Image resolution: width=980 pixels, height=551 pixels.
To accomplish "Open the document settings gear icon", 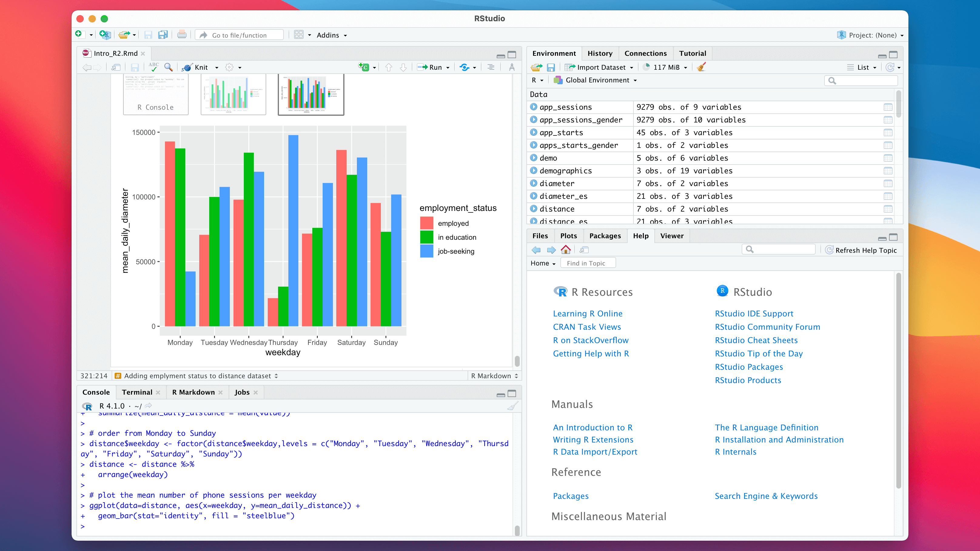I will coord(229,67).
